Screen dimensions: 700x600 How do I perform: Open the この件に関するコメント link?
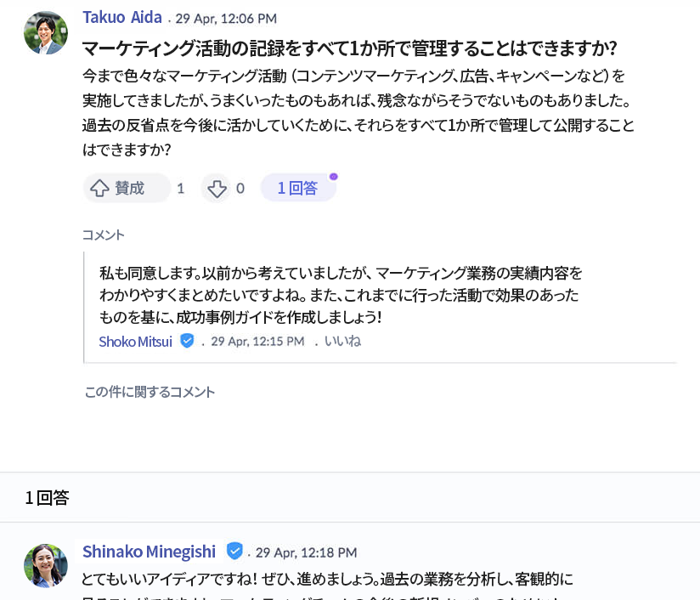click(150, 392)
